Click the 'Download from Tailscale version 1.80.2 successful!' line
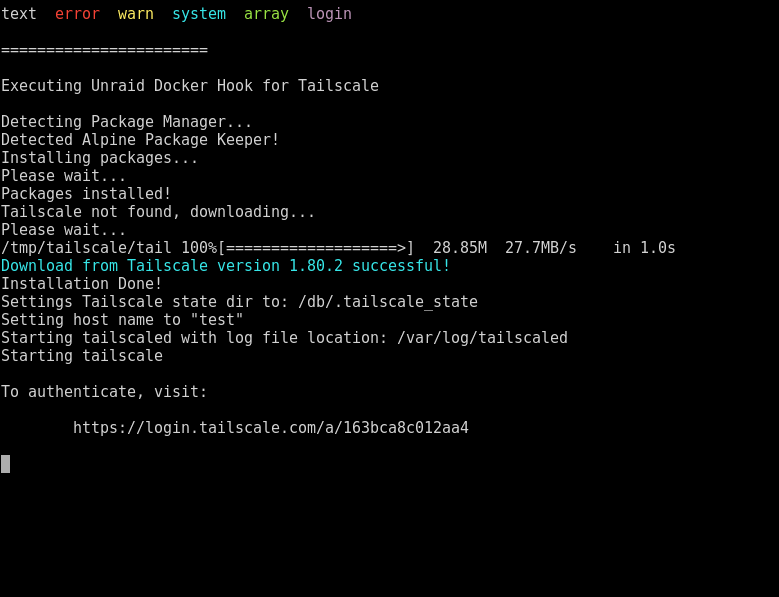Viewport: 779px width, 597px height. click(x=226, y=266)
